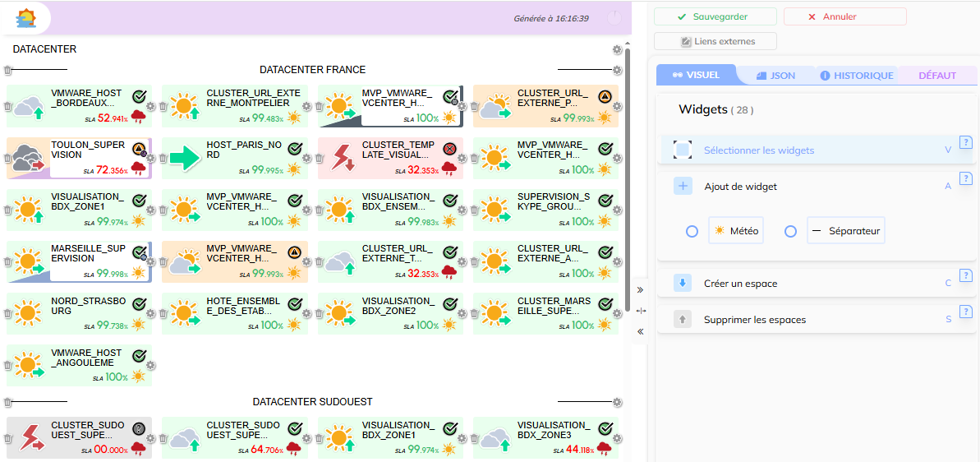Click the Annuler button
Image resolution: width=980 pixels, height=462 pixels.
(844, 16)
